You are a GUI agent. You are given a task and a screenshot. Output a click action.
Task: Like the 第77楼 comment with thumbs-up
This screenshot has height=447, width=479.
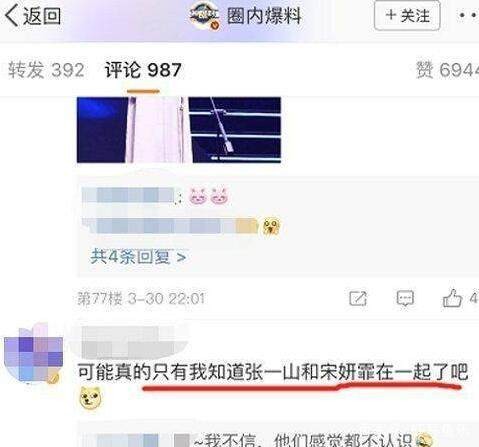point(452,298)
